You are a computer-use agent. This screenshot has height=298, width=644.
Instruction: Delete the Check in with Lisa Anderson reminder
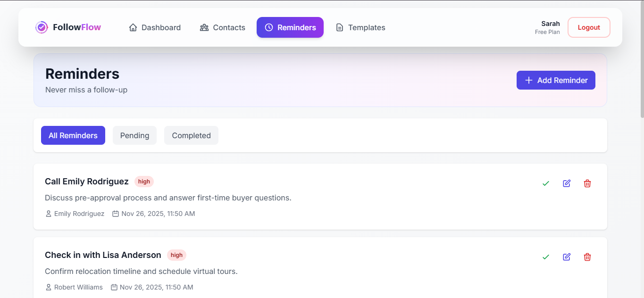click(587, 257)
